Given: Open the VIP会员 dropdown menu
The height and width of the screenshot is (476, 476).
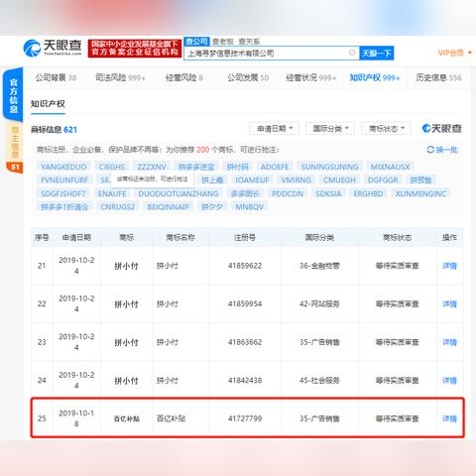Looking at the screenshot, I should [x=455, y=53].
